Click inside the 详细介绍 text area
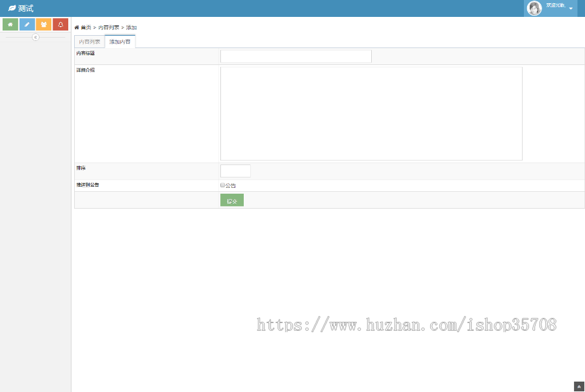 pos(371,114)
